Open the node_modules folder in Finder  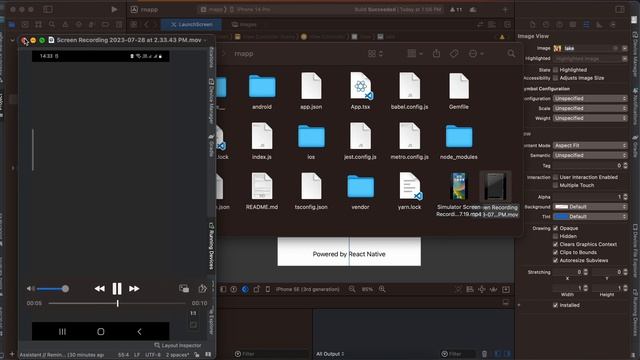pos(459,141)
